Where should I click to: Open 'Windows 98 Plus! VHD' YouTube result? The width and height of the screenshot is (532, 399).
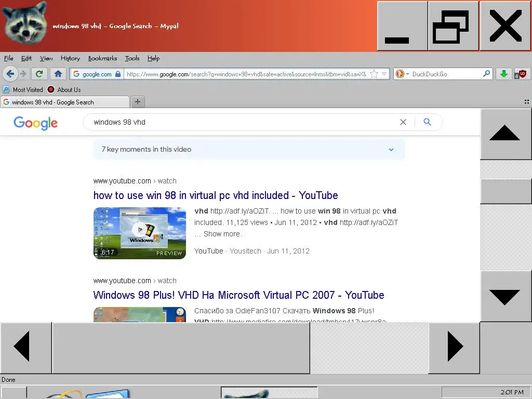tap(238, 295)
